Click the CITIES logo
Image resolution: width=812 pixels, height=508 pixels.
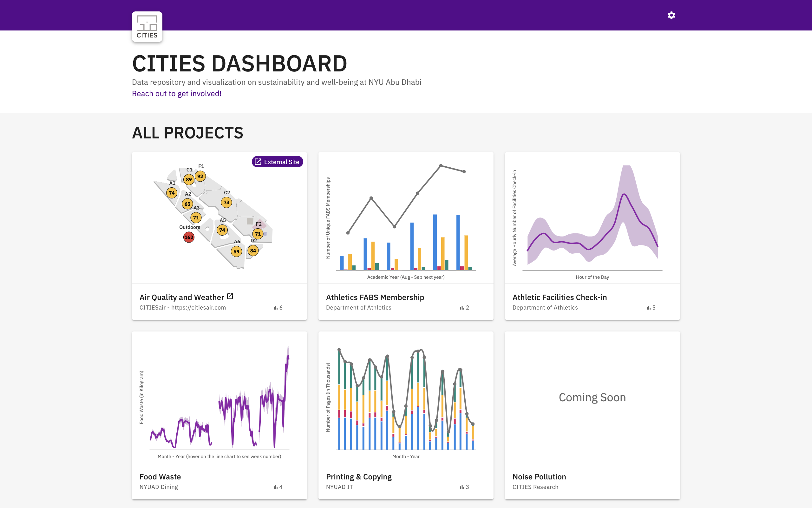[147, 27]
